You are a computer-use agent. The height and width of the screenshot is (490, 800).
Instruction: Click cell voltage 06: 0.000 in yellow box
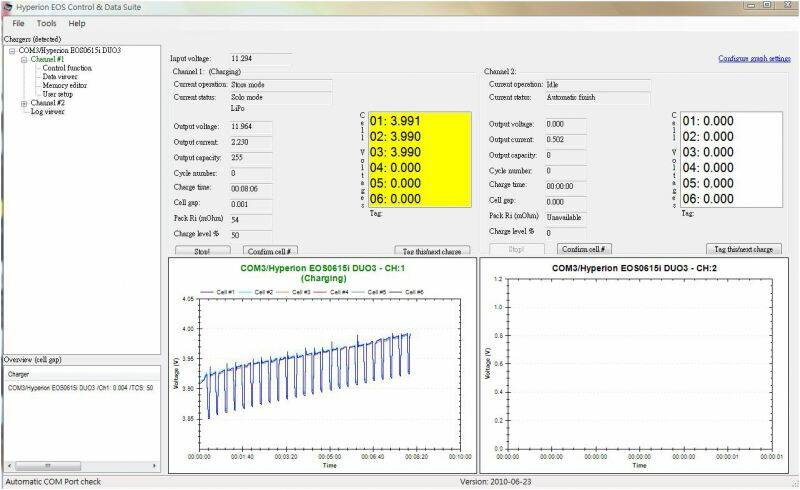(x=395, y=199)
